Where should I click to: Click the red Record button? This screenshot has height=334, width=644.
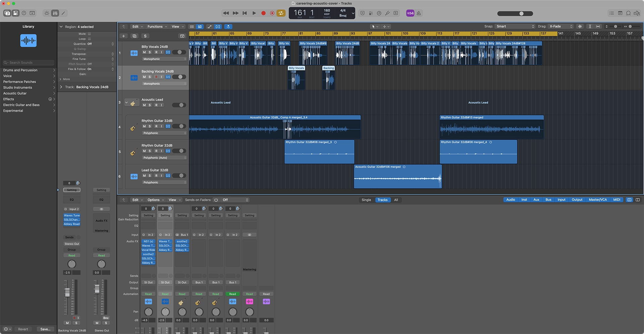(x=263, y=13)
